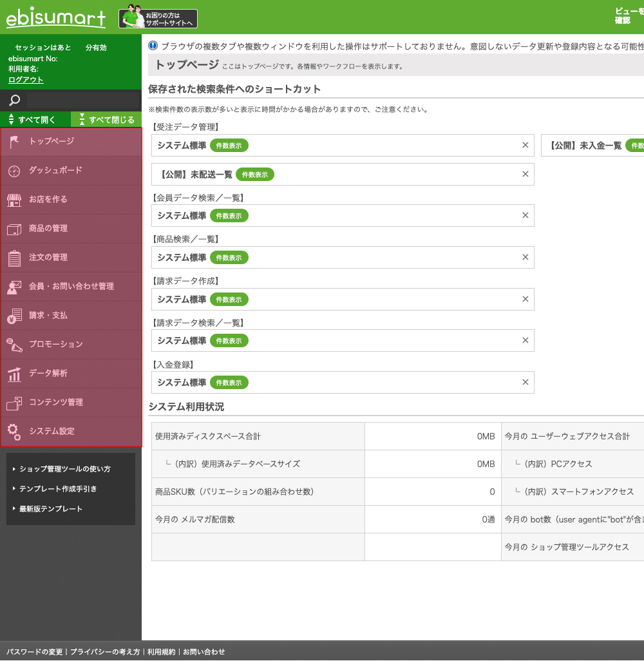Remove the 【公開】未配送一覧 shortcut with X
Image resolution: width=644 pixels, height=661 pixels.
pyautogui.click(x=525, y=174)
